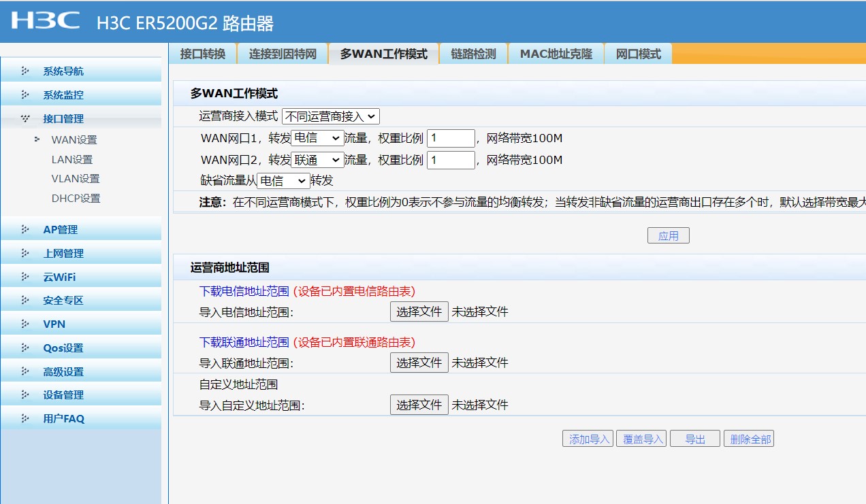Switch to 链路检测 tab

pos(473,54)
